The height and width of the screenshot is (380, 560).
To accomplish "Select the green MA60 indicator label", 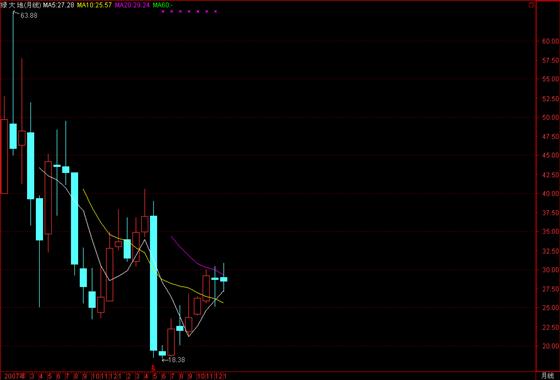I will click(x=163, y=5).
